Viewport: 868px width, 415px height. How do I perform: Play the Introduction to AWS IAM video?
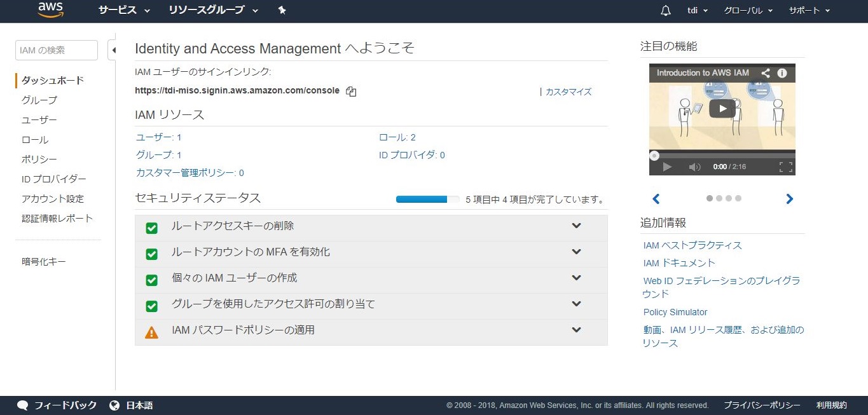[x=722, y=109]
